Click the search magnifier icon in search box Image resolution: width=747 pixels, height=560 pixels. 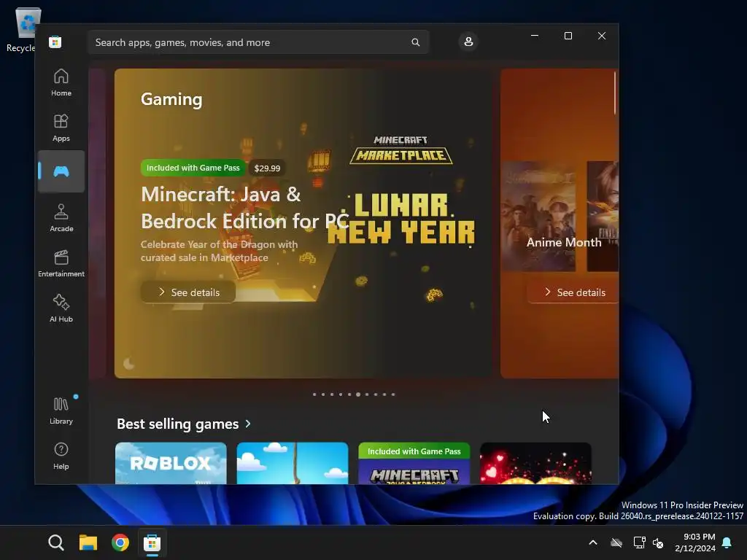tap(415, 42)
